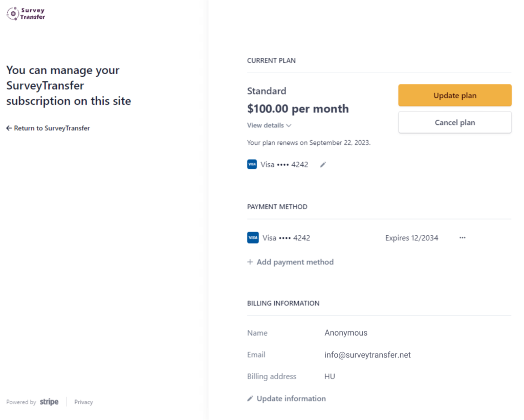Click Add payment method link
Screen dimensions: 524x420
click(295, 262)
